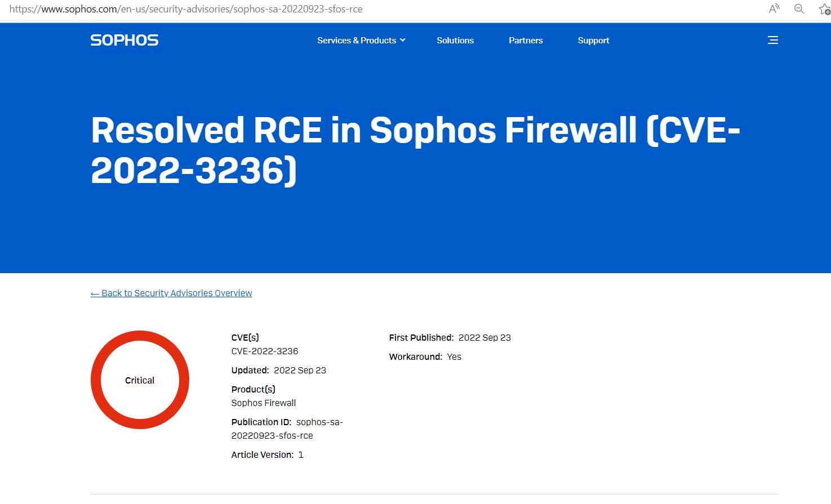Open the hamburger menu icon
The image size is (831, 504).
(773, 40)
